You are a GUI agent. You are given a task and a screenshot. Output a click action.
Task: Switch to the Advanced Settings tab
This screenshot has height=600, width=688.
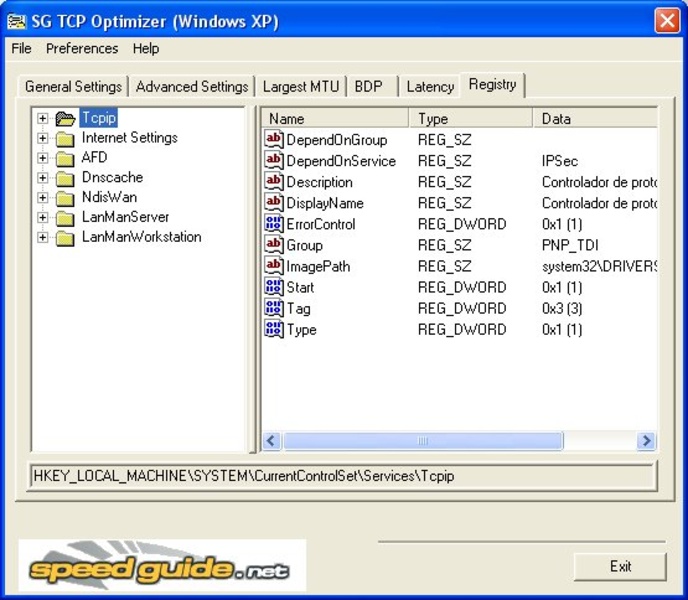tap(191, 87)
